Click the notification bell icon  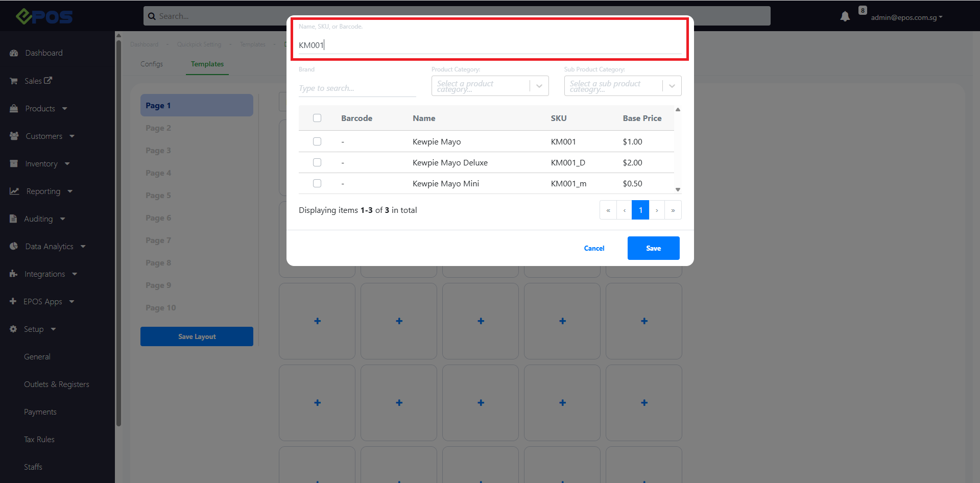pos(845,17)
